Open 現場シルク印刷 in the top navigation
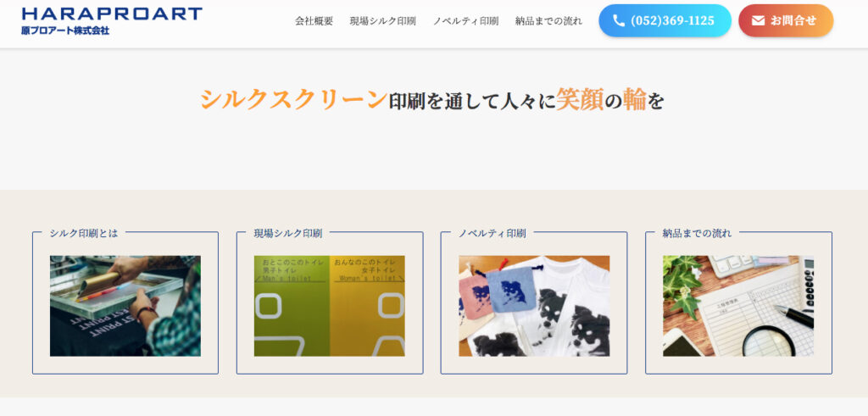Screen dimensions: 868x416 click(382, 21)
